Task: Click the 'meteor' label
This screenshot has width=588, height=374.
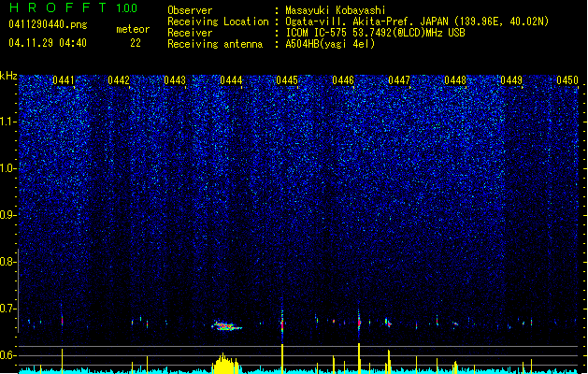Action: coord(133,29)
